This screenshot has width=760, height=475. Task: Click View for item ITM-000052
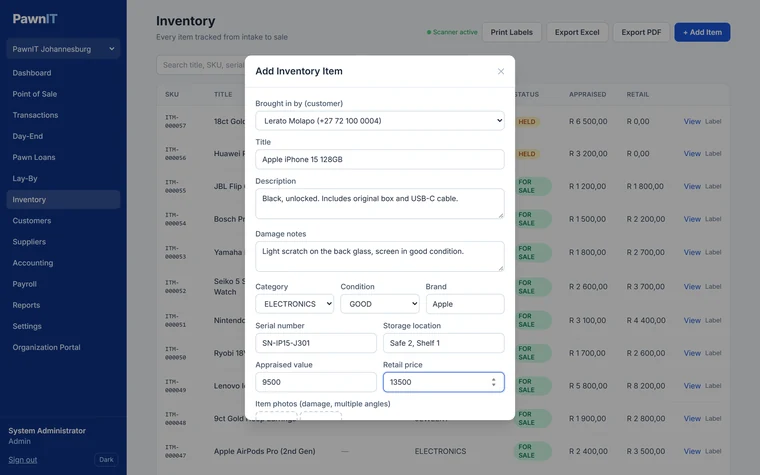[692, 286]
